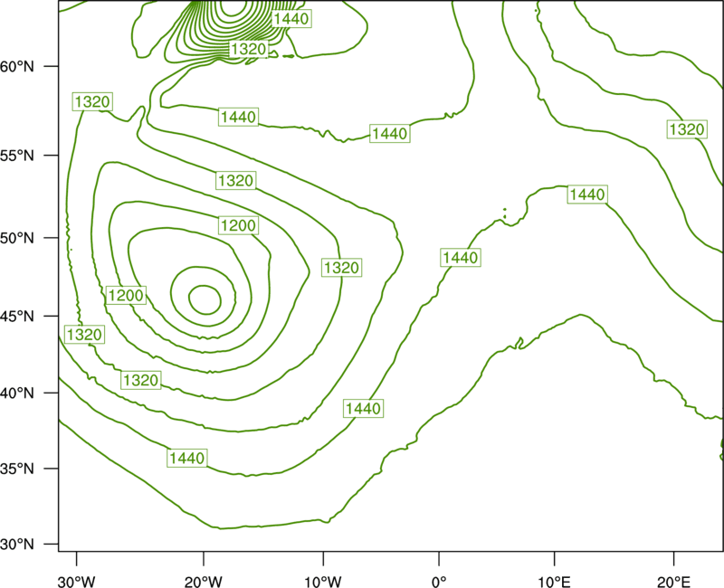
Task: Click the 55°N latitude axis label
Action: [17, 156]
